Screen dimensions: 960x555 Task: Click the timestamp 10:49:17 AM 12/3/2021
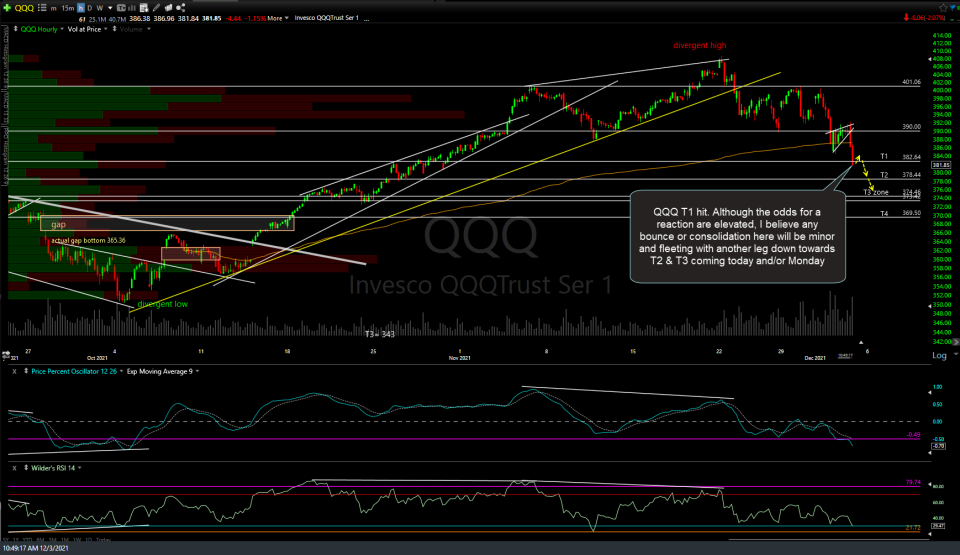point(36,548)
